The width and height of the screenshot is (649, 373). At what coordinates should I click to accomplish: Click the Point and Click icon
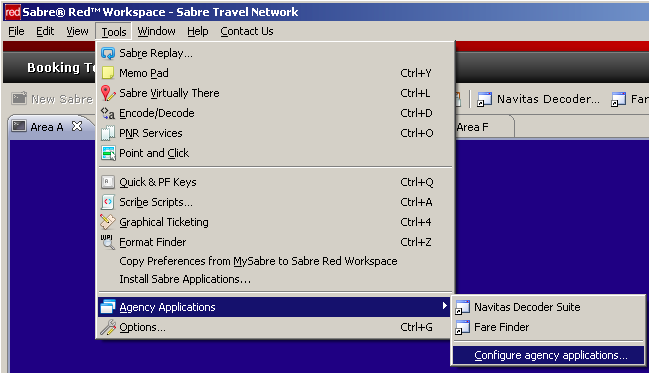tap(108, 153)
